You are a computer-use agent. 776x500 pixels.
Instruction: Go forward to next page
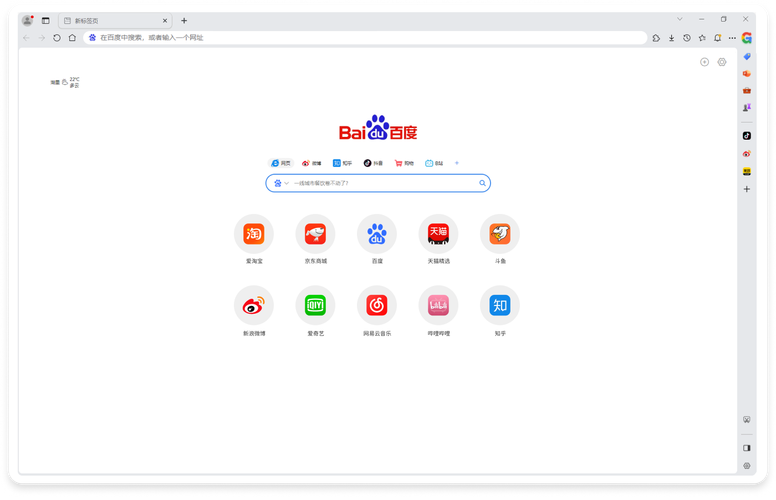42,38
